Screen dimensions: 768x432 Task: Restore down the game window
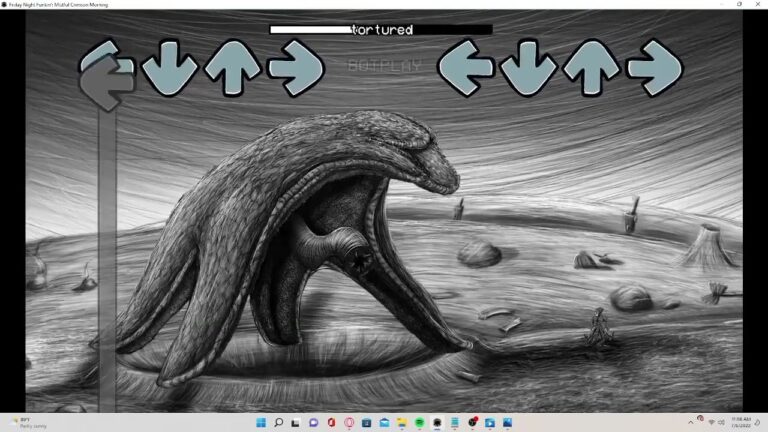click(739, 4)
